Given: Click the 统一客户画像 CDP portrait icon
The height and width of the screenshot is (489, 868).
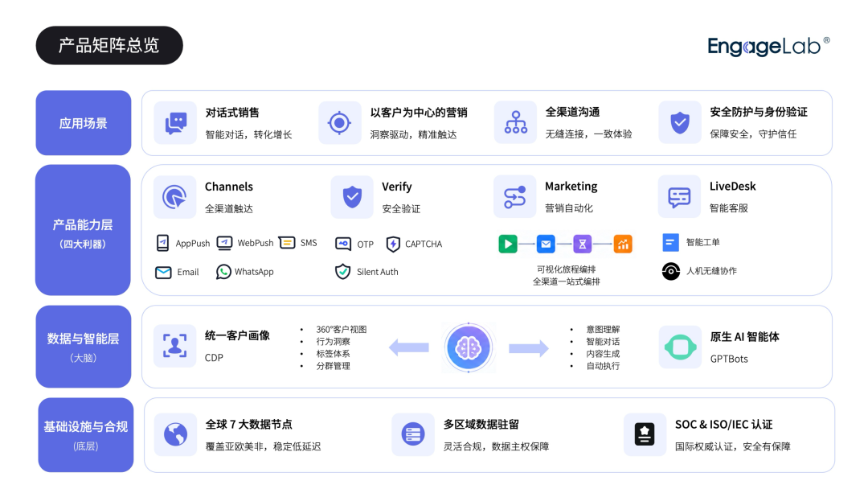Looking at the screenshot, I should coord(175,346).
